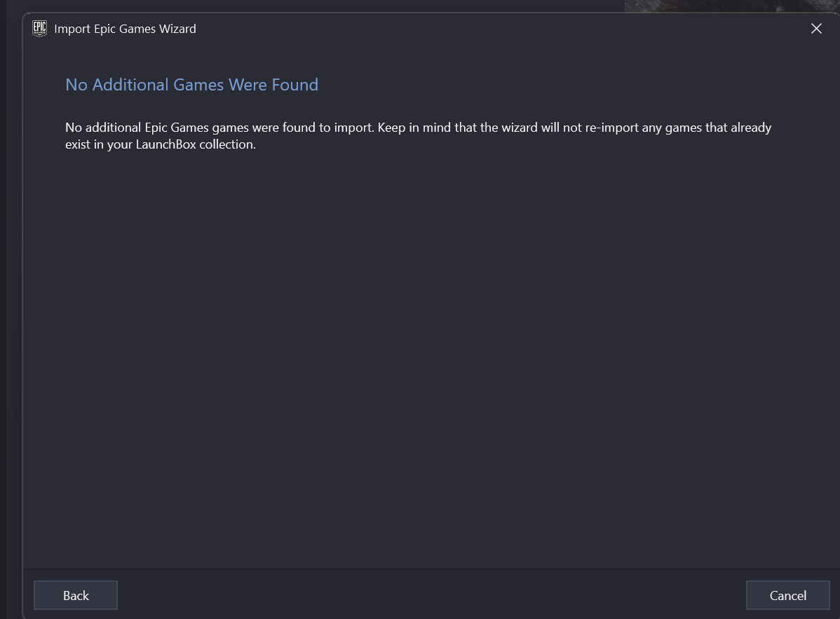Click the "Import Epic Games Wizard" title text

tap(125, 29)
